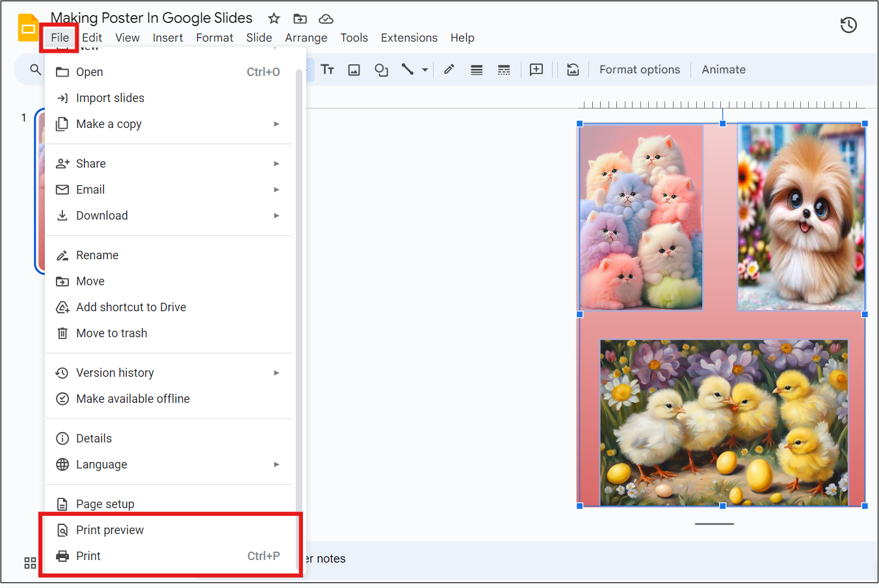
Task: Open border color with the pencil icon
Action: coord(449,70)
